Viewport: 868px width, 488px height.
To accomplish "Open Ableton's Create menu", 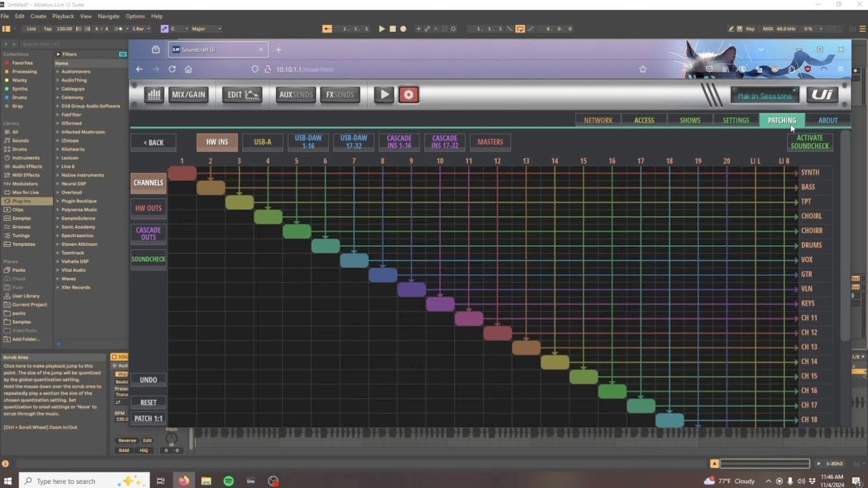I will tap(39, 16).
